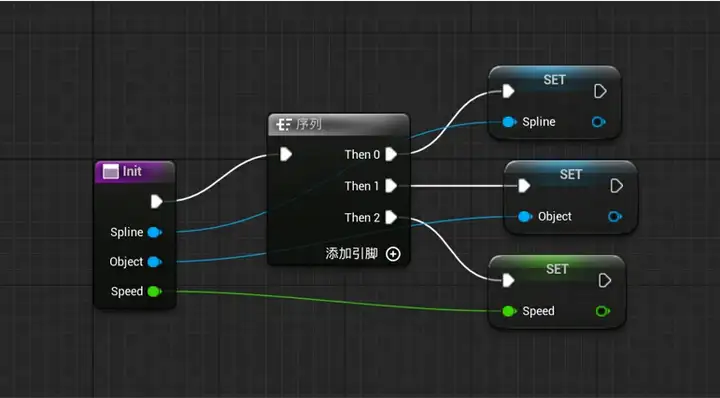Click the Speed output pin on SET node
720x398 pixels.
[602, 311]
